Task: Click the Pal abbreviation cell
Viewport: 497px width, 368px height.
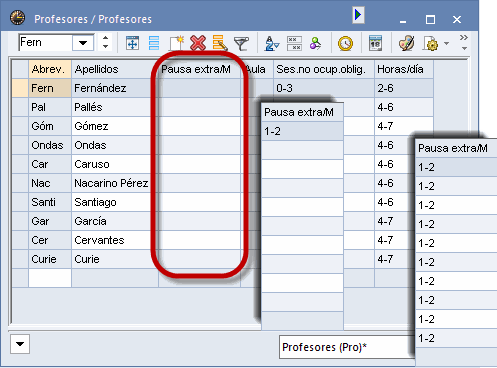Action: click(50, 107)
